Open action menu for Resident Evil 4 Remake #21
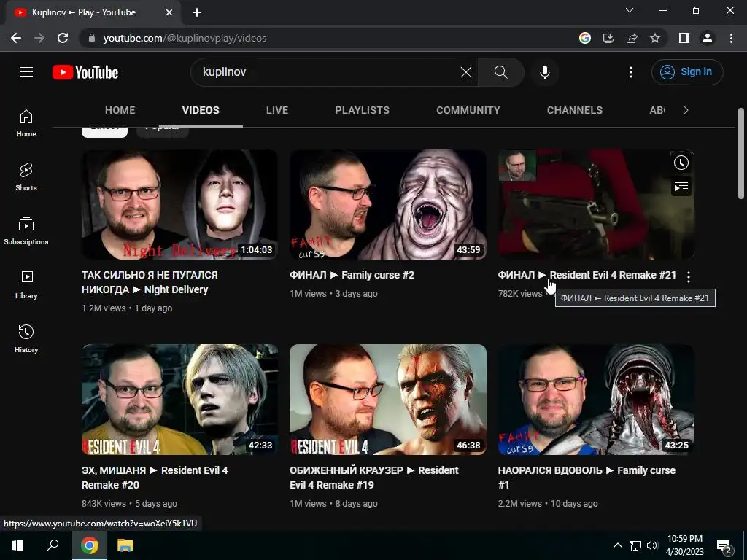This screenshot has height=560, width=747. point(689,276)
